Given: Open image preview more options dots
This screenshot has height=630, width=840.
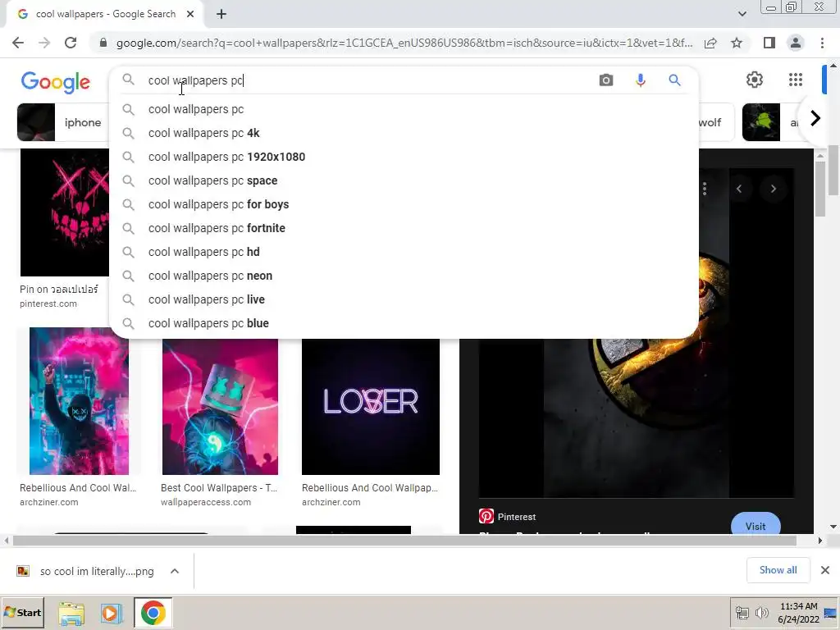Looking at the screenshot, I should point(705,189).
